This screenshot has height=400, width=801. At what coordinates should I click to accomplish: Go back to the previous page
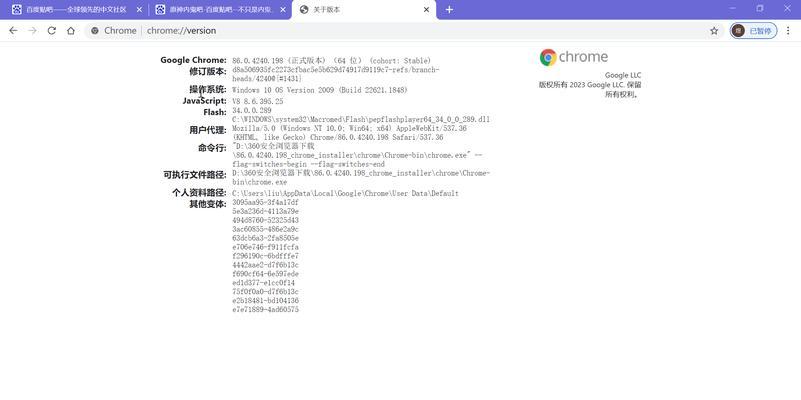click(13, 31)
